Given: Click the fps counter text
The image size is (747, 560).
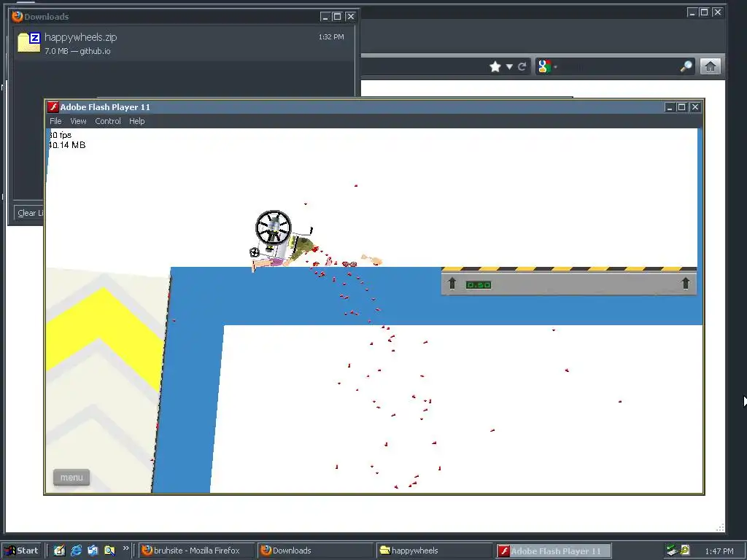Looking at the screenshot, I should [x=60, y=135].
